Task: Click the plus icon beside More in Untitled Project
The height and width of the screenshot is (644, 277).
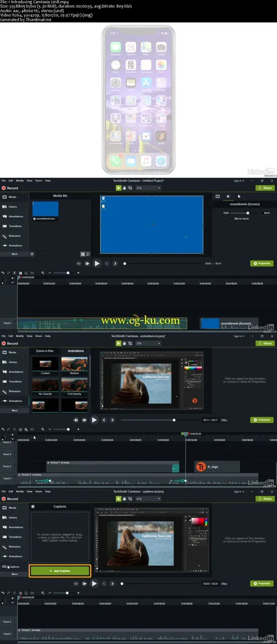Action: tap(32, 254)
